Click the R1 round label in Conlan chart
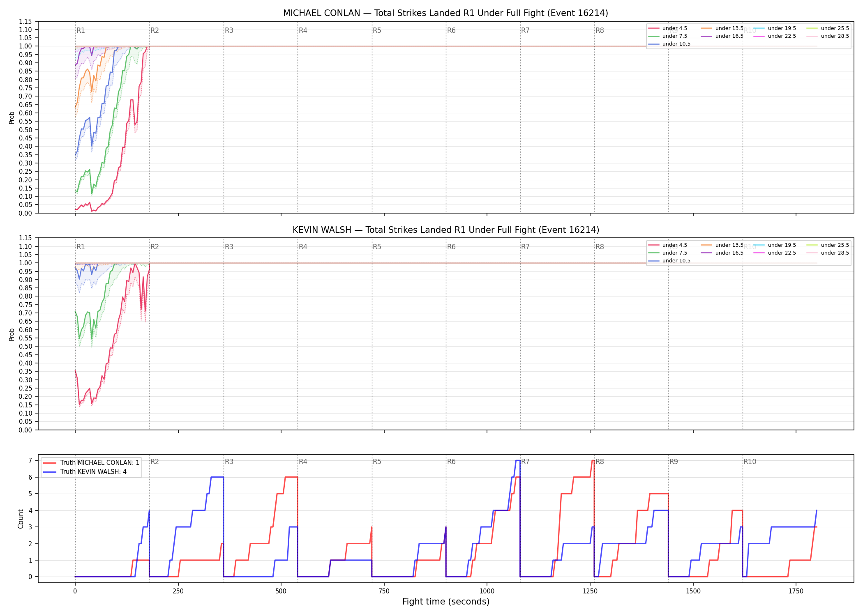The height and width of the screenshot is (616, 863). click(81, 30)
